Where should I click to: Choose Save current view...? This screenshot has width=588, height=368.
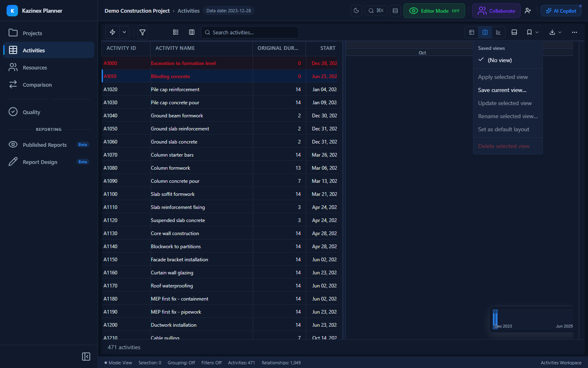pyautogui.click(x=508, y=90)
